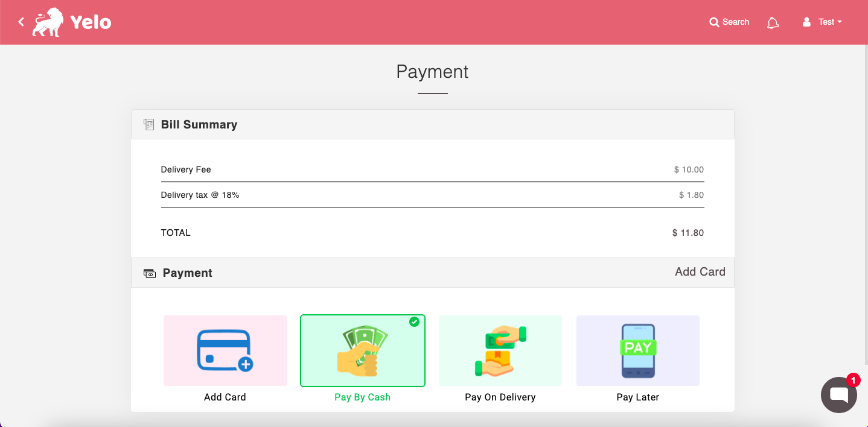Click the $ 1.80 tax amount
868x427 pixels.
(691, 195)
